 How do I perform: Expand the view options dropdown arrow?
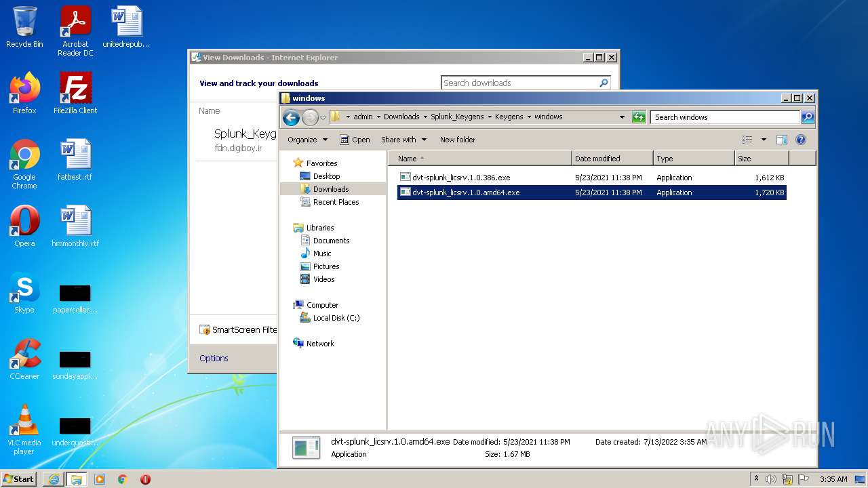(x=764, y=140)
